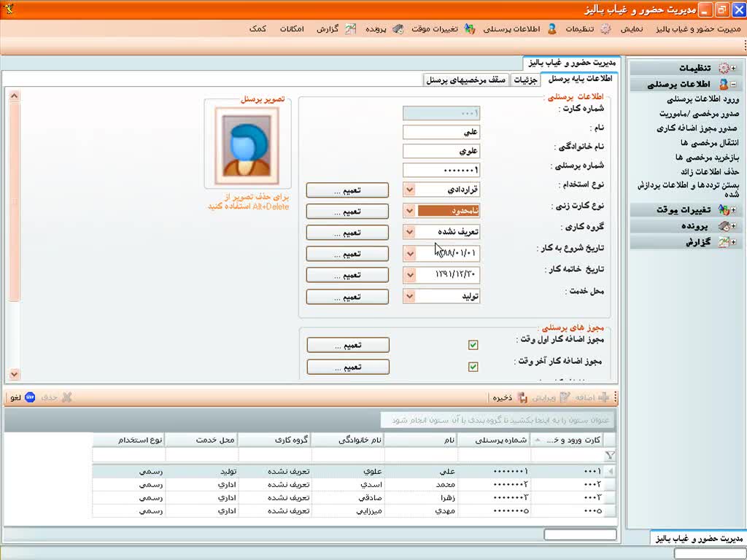Toggle مجوز اضافه کار آخر وقت checkbox

pyautogui.click(x=473, y=367)
